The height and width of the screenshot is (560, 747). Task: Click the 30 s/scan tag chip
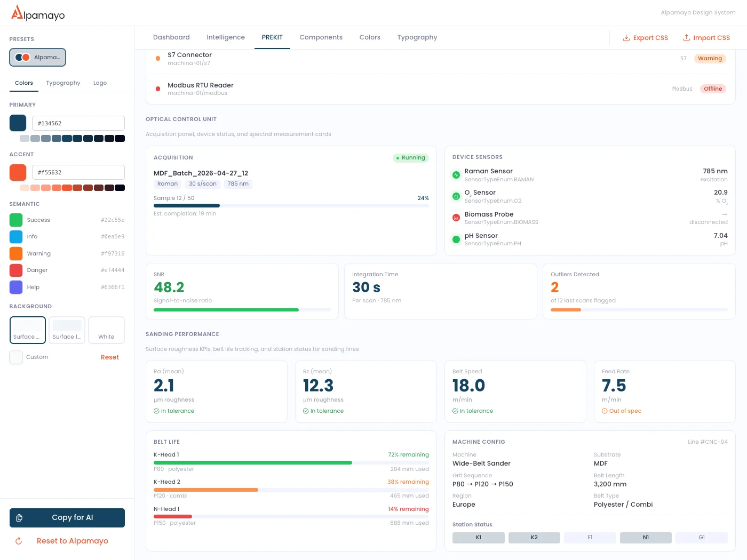pyautogui.click(x=203, y=184)
